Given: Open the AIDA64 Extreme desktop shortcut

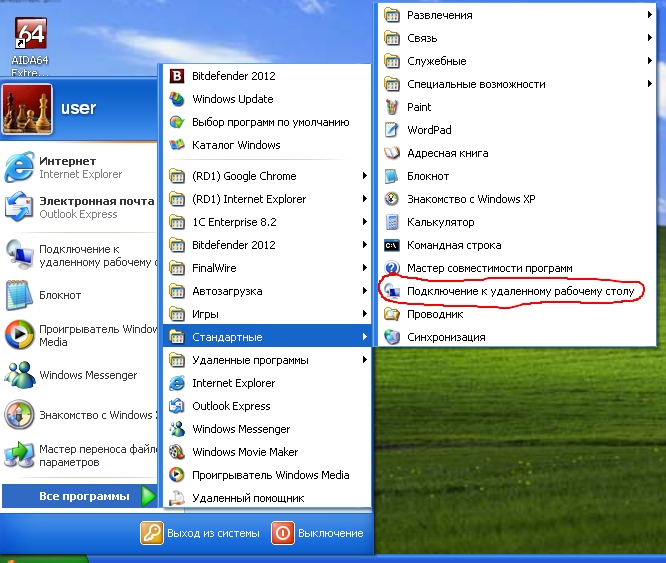Looking at the screenshot, I should point(30,46).
